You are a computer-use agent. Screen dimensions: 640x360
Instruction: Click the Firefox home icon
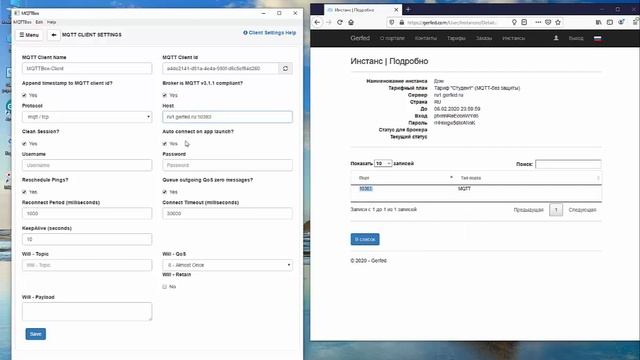351,22
